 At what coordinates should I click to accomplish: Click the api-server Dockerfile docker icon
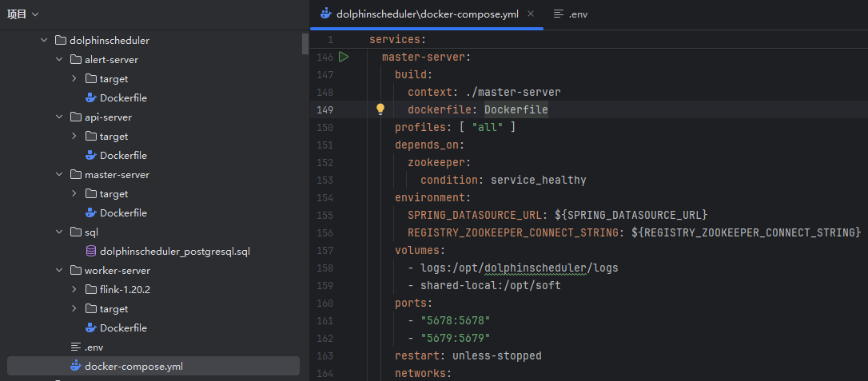tap(91, 156)
